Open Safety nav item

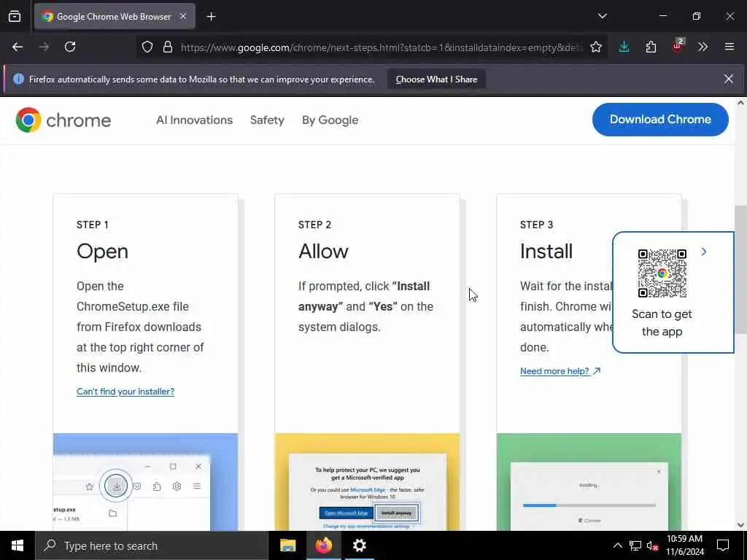click(x=267, y=120)
